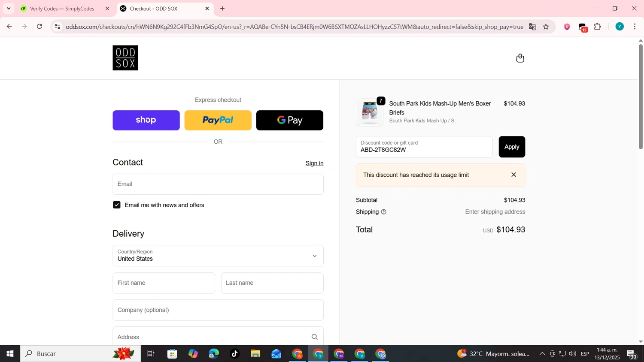Uncheck Email me with news and offers
This screenshot has width=644, height=362.
[x=117, y=205]
